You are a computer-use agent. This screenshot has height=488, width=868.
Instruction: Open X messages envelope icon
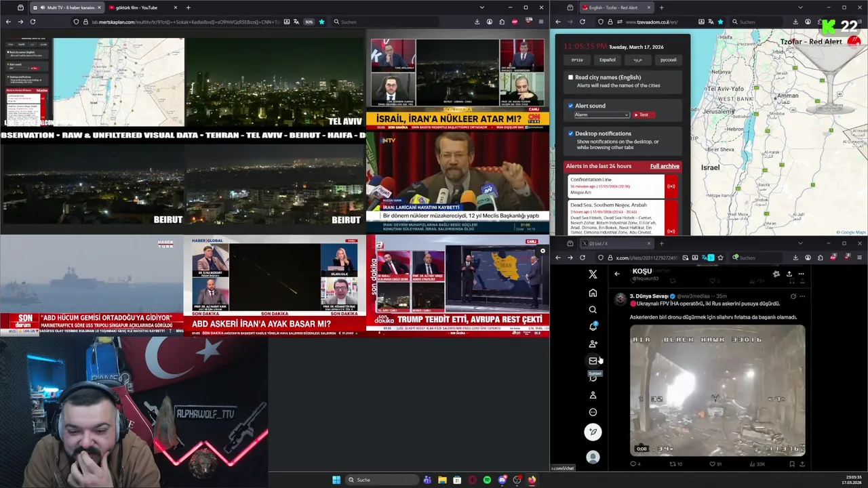point(593,361)
